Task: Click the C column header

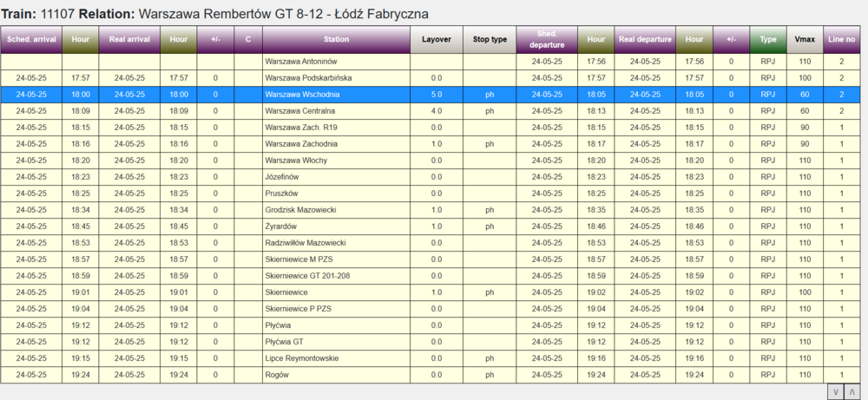Action: pyautogui.click(x=248, y=39)
